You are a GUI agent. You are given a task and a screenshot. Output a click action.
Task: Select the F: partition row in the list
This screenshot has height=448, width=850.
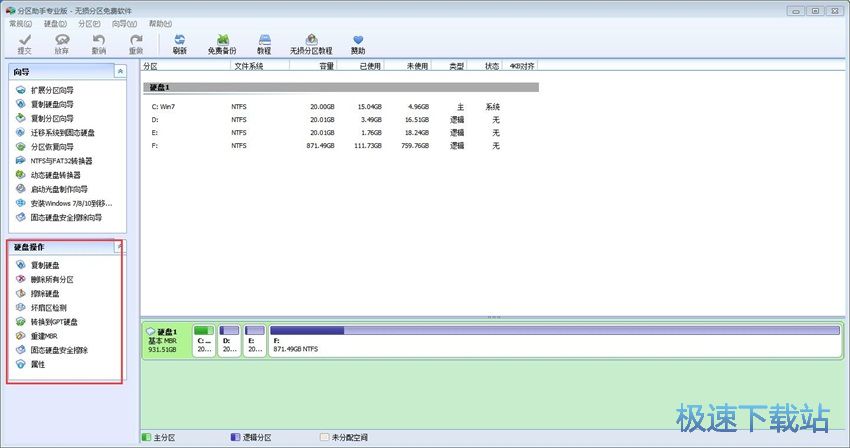(x=341, y=145)
